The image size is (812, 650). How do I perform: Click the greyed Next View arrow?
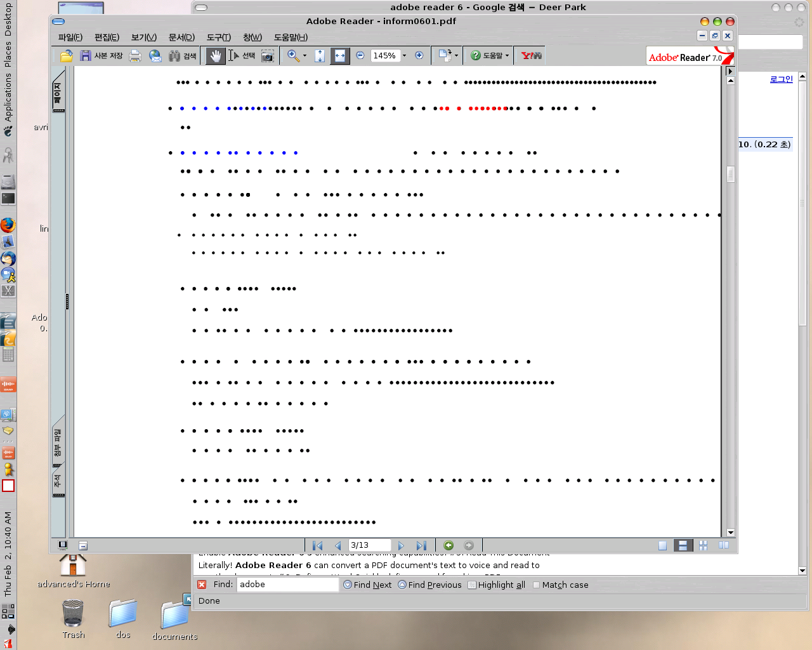469,545
